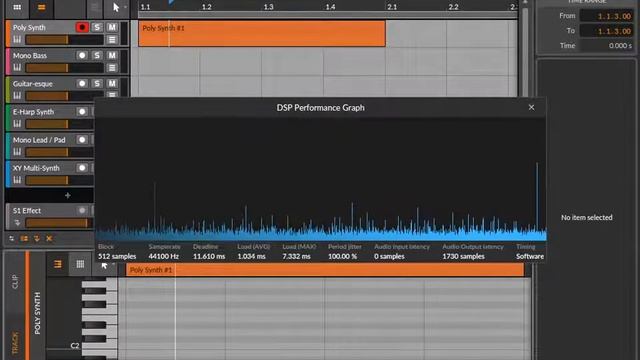640x360 pixels.
Task: Click the 512 samples block value
Action: [x=117, y=256]
